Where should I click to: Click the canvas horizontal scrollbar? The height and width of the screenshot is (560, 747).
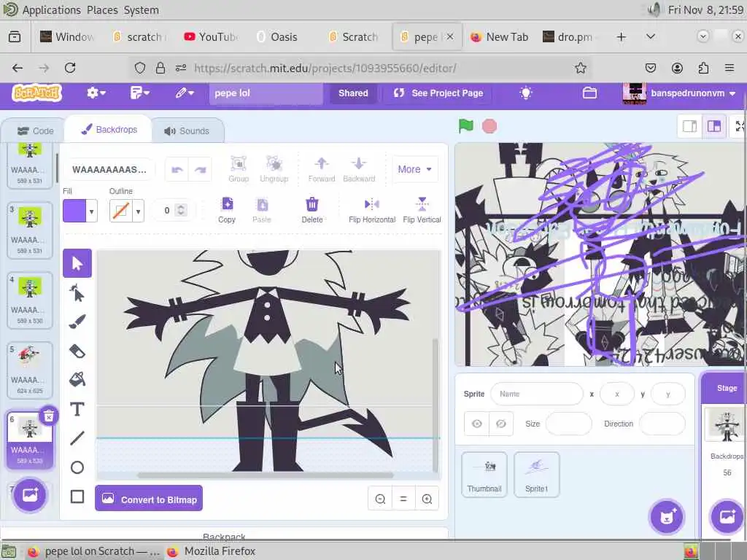[x=265, y=475]
